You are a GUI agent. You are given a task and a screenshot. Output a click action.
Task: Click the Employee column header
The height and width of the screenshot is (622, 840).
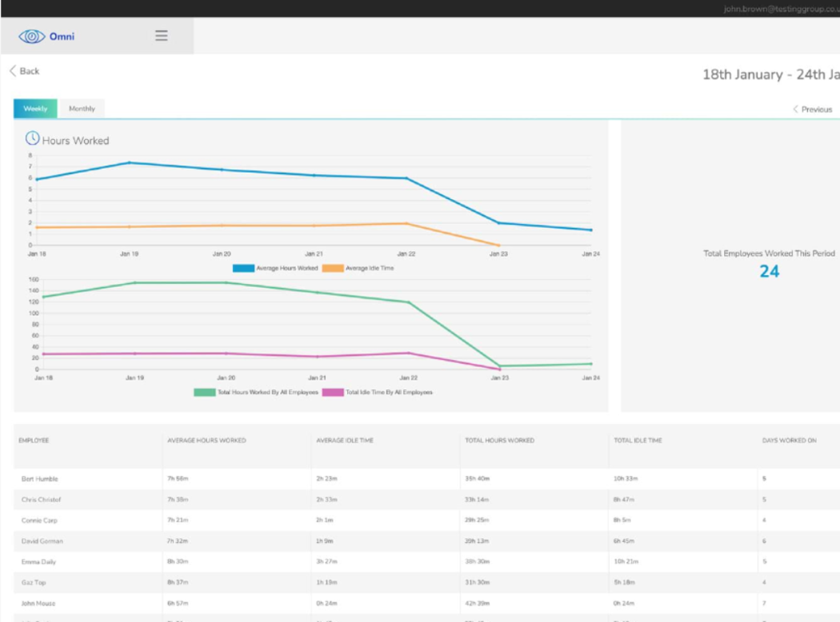34,441
